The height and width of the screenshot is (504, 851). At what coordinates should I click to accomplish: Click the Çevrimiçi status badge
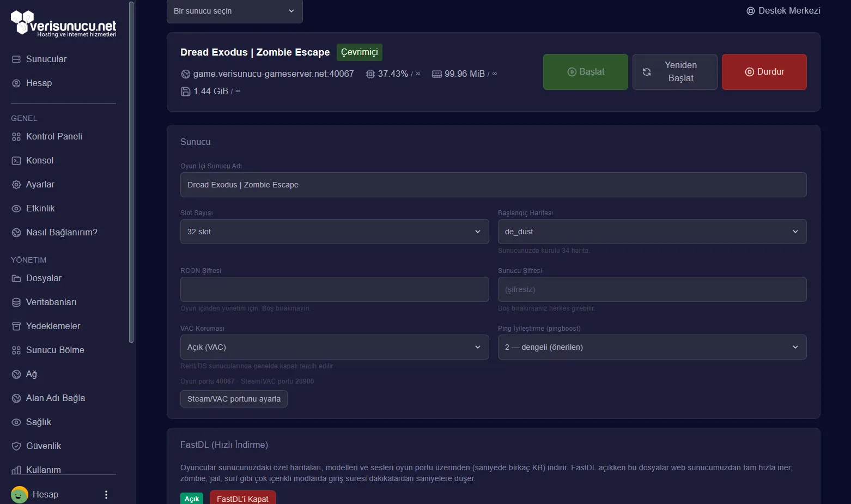pyautogui.click(x=360, y=52)
